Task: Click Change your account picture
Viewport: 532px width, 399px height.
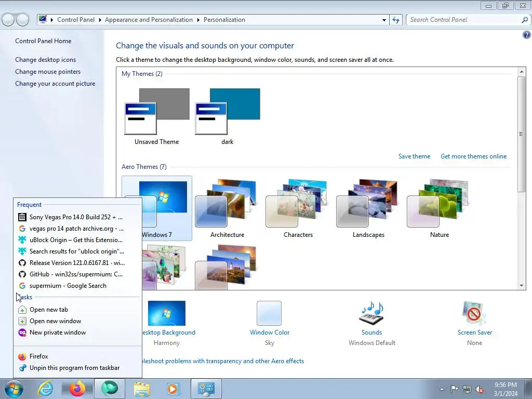Action: (x=55, y=84)
